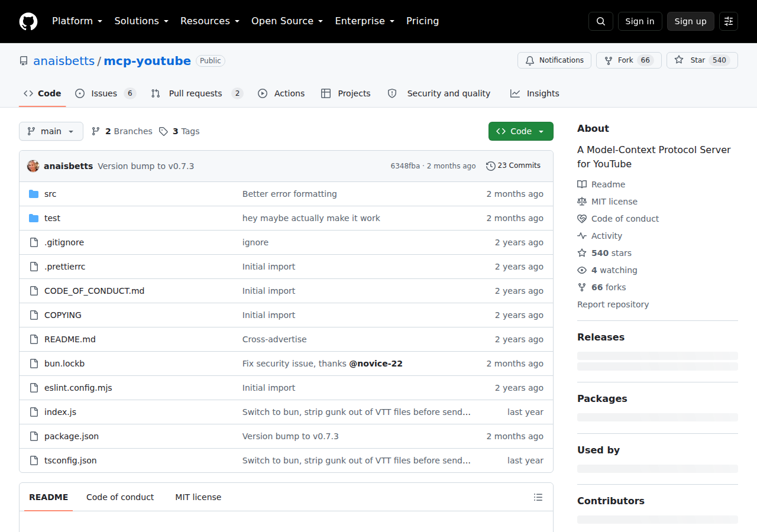757x532 pixels.
Task: Open the Releases heading link
Action: [601, 337]
